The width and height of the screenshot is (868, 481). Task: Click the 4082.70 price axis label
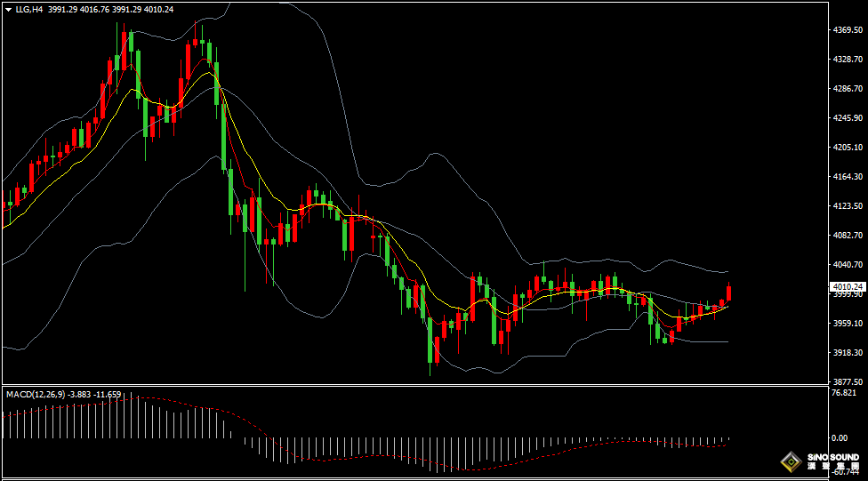846,236
